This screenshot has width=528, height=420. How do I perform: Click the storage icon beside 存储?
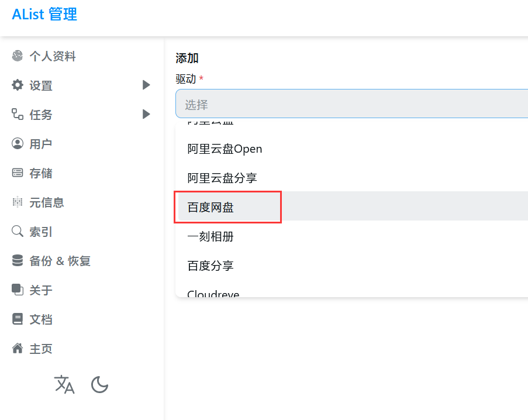click(x=18, y=173)
